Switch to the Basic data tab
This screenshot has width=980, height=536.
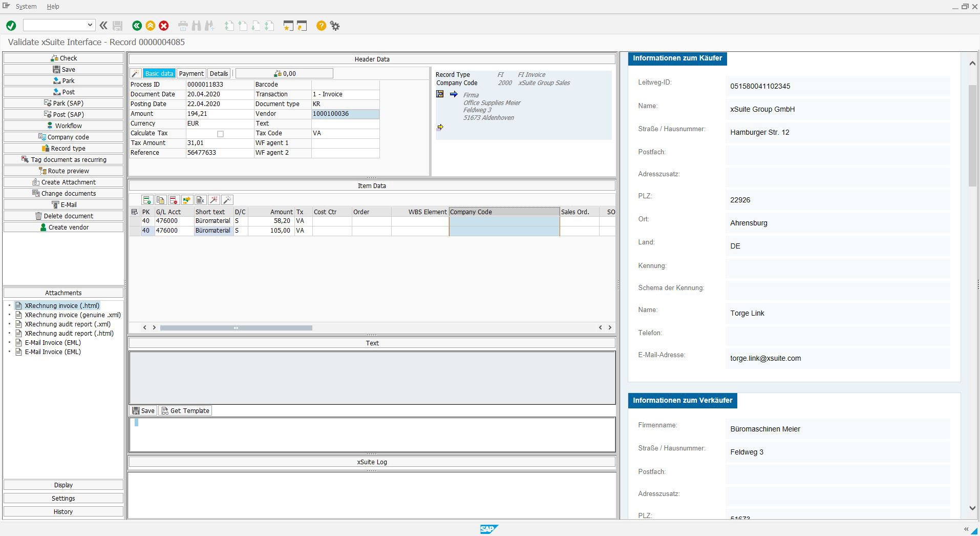click(159, 73)
